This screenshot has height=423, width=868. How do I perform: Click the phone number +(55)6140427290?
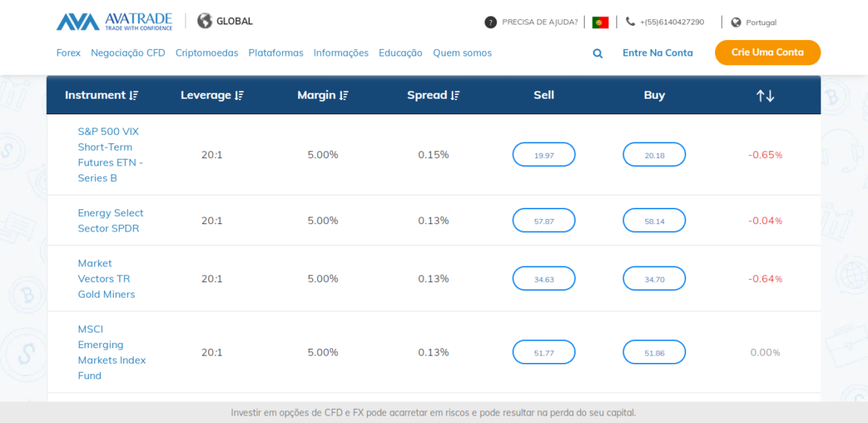tap(672, 22)
